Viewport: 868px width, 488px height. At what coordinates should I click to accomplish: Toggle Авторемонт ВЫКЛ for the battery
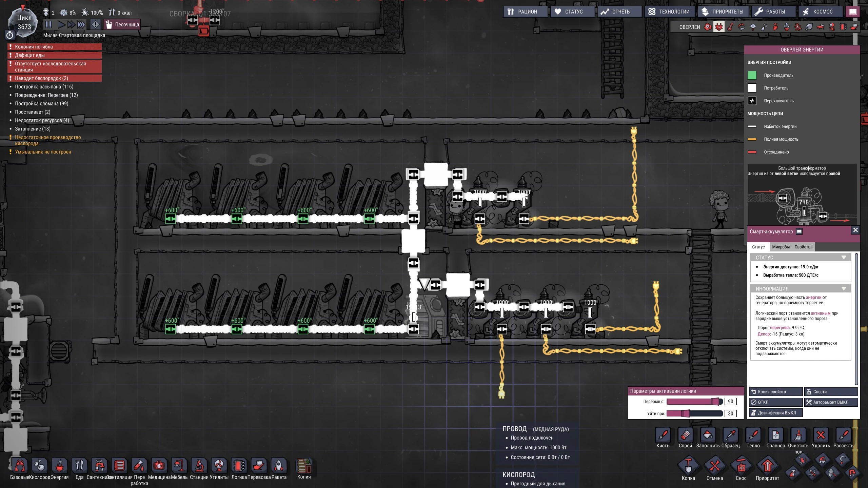click(x=831, y=402)
